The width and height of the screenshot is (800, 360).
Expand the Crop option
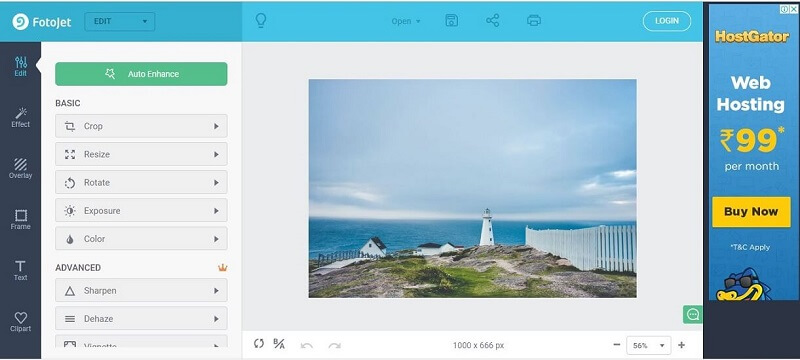(141, 126)
